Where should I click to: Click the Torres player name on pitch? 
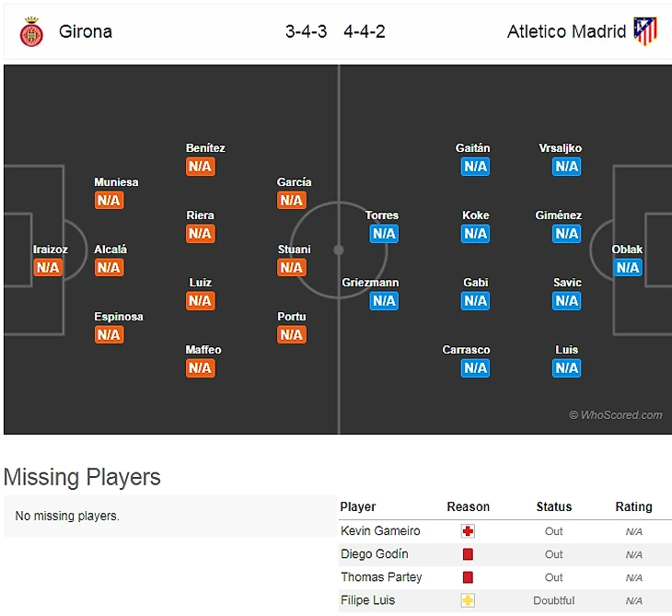tap(382, 215)
